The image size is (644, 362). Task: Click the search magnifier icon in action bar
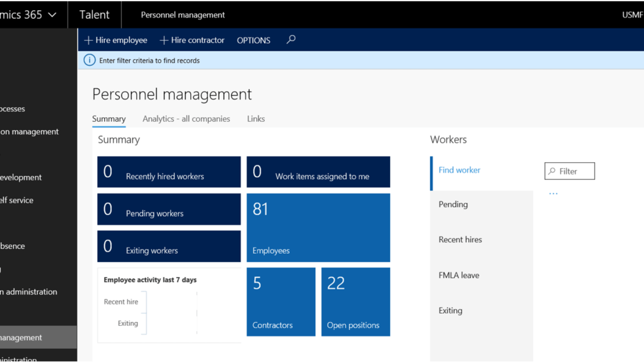(291, 39)
